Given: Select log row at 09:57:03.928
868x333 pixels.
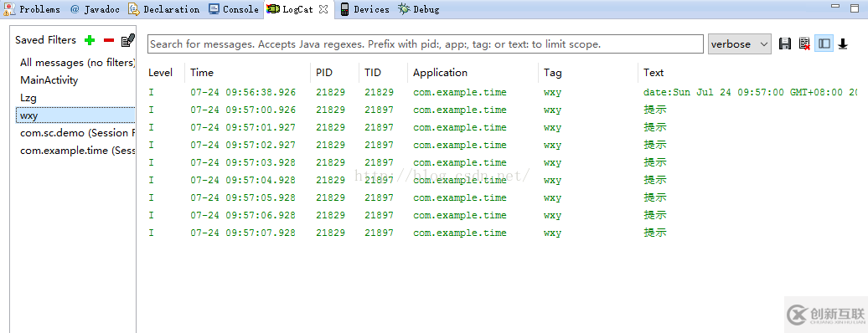Looking at the screenshot, I should 503,162.
